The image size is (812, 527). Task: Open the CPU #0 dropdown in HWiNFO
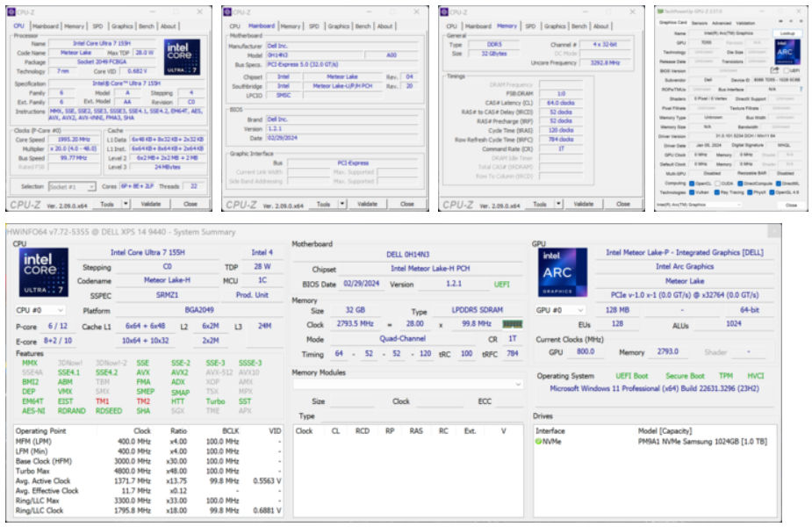click(40, 310)
